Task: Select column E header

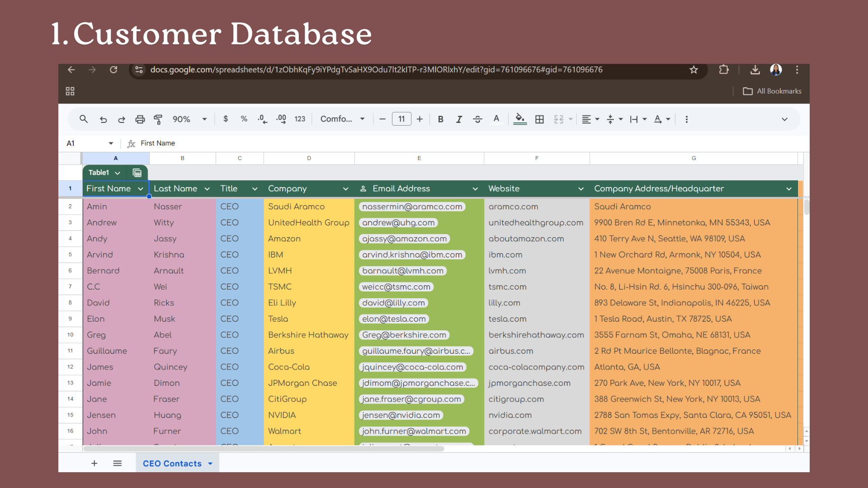Action: [419, 158]
